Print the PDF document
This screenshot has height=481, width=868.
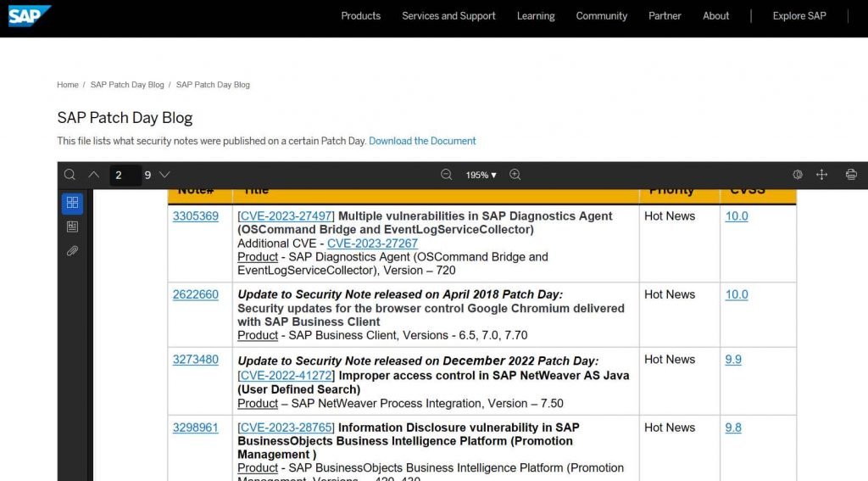coord(851,175)
